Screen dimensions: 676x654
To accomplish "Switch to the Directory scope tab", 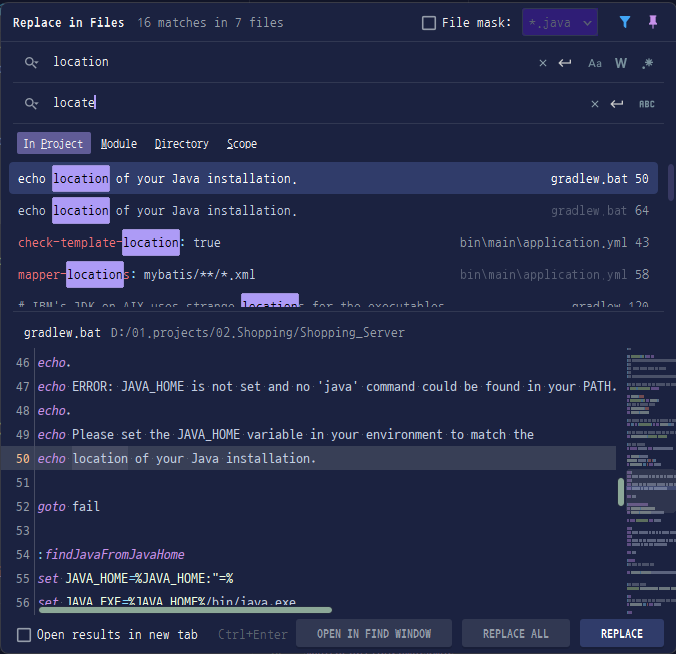I will point(182,144).
